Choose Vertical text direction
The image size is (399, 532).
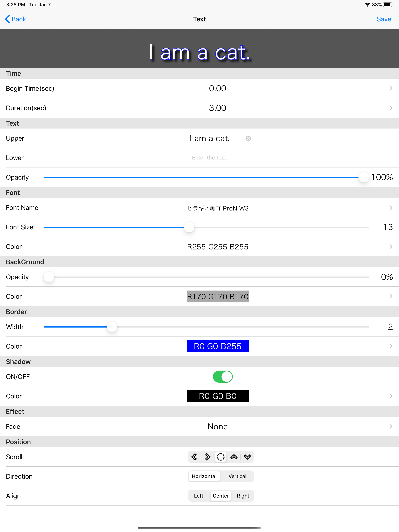pos(237,476)
